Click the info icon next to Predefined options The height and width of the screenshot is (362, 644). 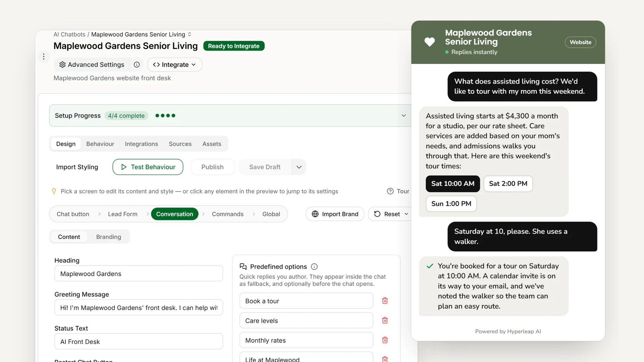click(314, 267)
